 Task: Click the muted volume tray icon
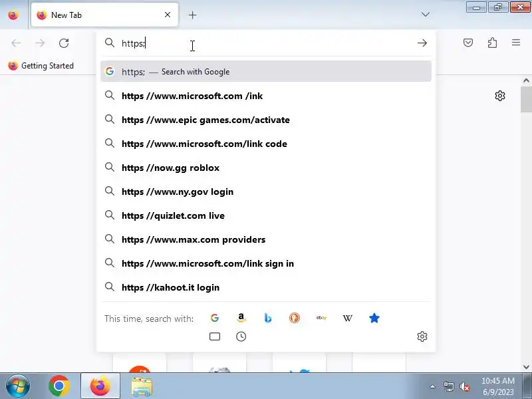[464, 386]
